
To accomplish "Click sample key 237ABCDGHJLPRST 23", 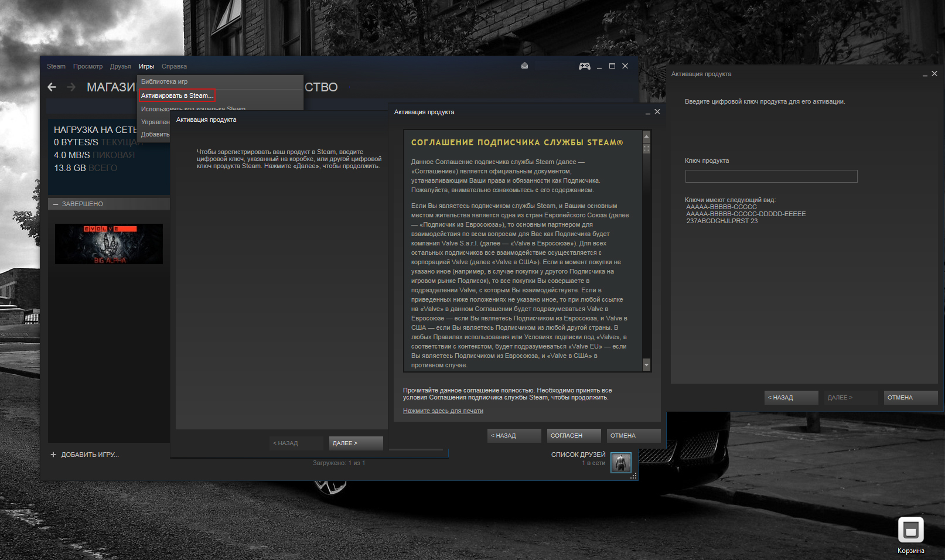I will pos(722,221).
